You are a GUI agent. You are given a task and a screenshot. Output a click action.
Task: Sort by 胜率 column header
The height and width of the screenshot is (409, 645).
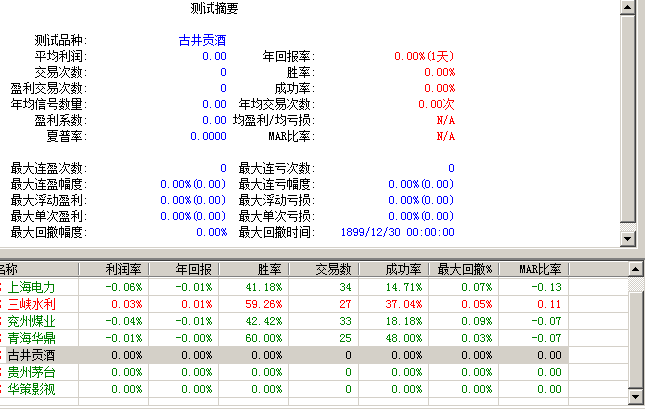(x=254, y=270)
